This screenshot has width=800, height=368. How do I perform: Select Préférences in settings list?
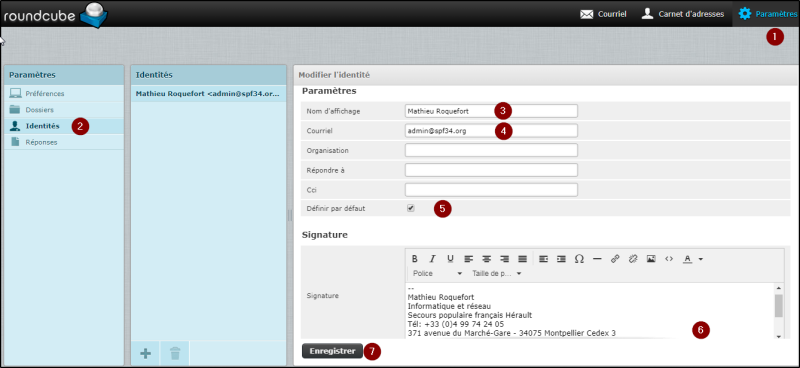(64, 93)
